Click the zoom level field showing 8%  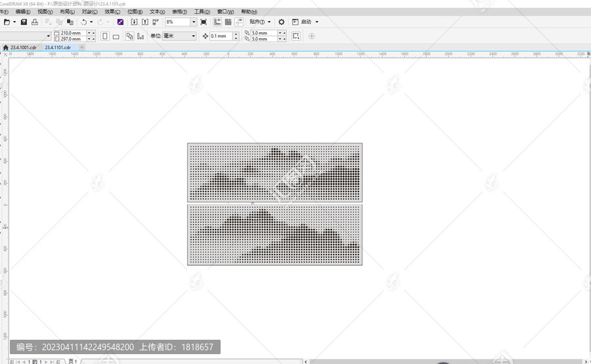(x=177, y=22)
